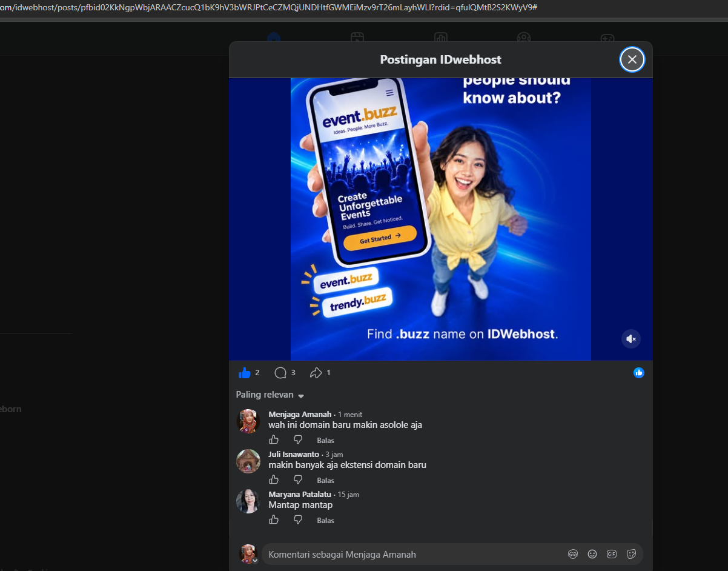Click the share arrow icon

coord(316,373)
